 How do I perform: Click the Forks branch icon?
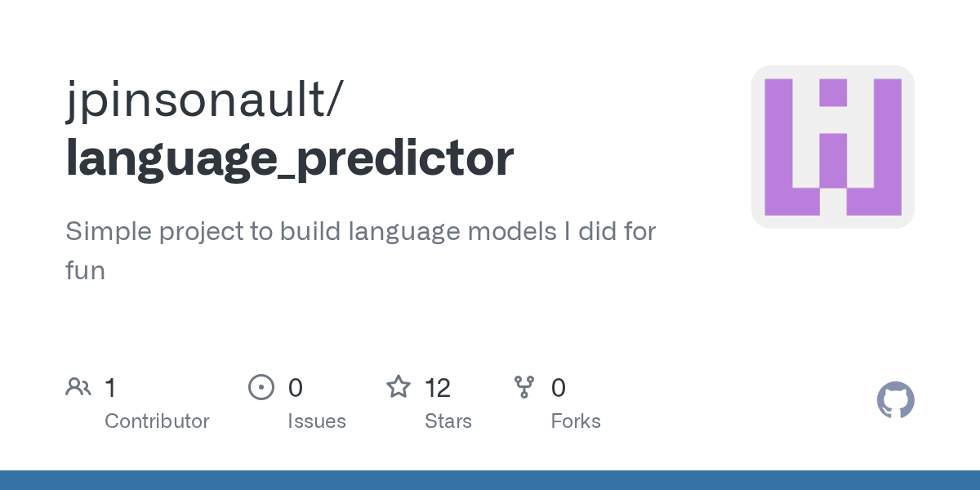pos(524,387)
